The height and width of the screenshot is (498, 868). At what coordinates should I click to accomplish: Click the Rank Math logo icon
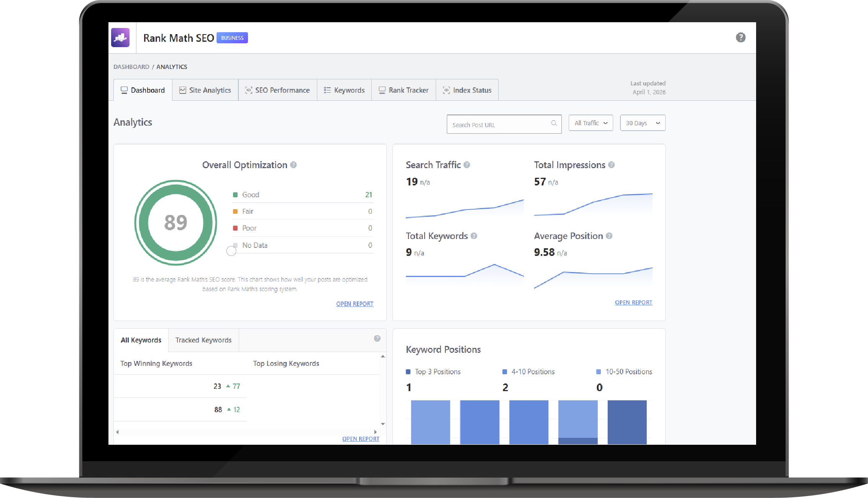[x=120, y=38]
